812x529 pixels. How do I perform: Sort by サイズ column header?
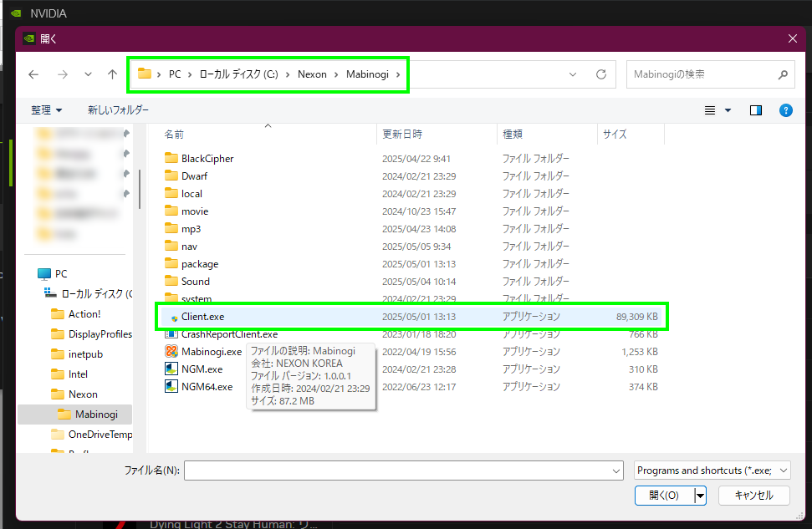pyautogui.click(x=615, y=135)
